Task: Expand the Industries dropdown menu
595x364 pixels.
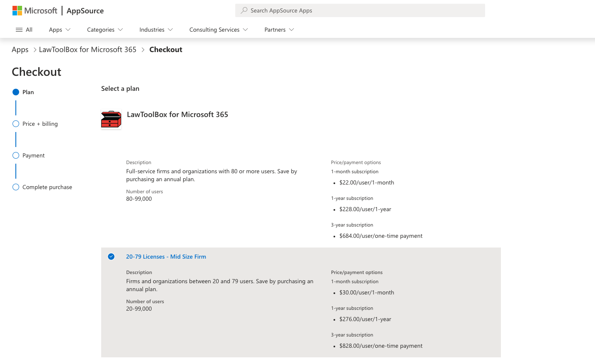Action: (156, 30)
